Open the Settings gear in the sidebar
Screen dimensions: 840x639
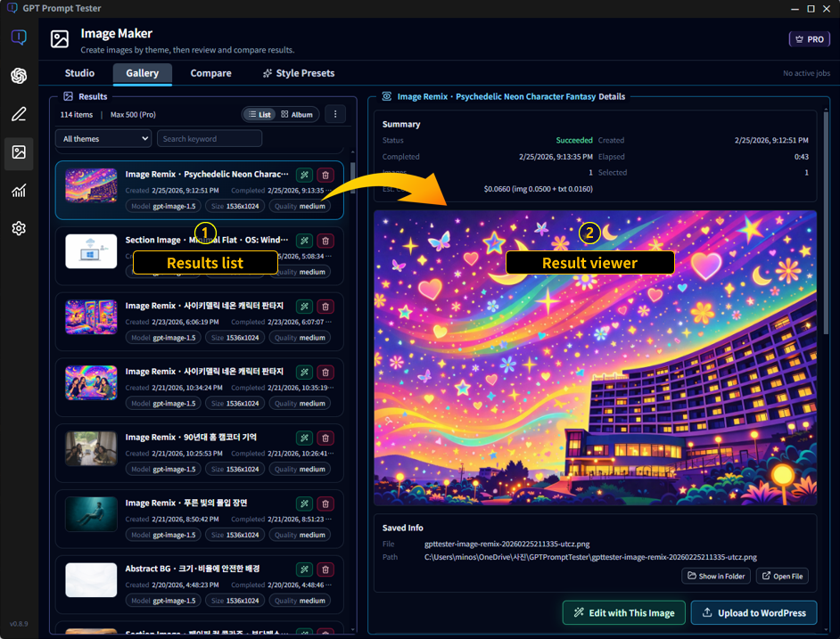click(x=19, y=228)
